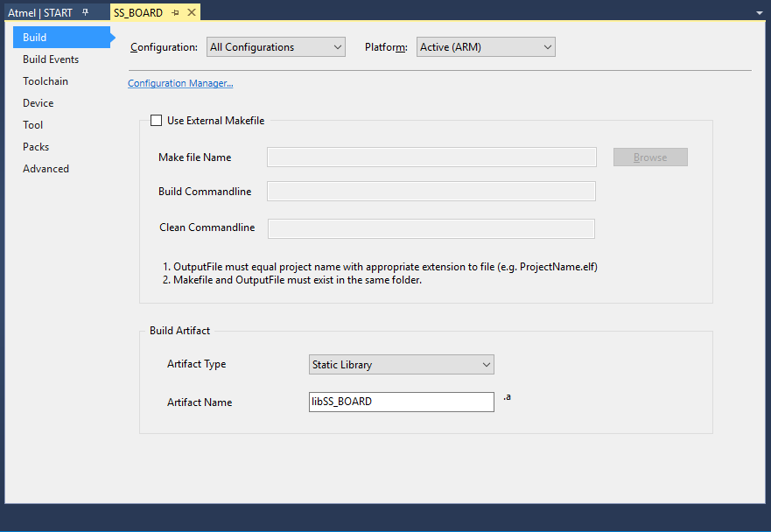The image size is (771, 532).
Task: Close the SS_BOARD tab
Action: coord(192,13)
